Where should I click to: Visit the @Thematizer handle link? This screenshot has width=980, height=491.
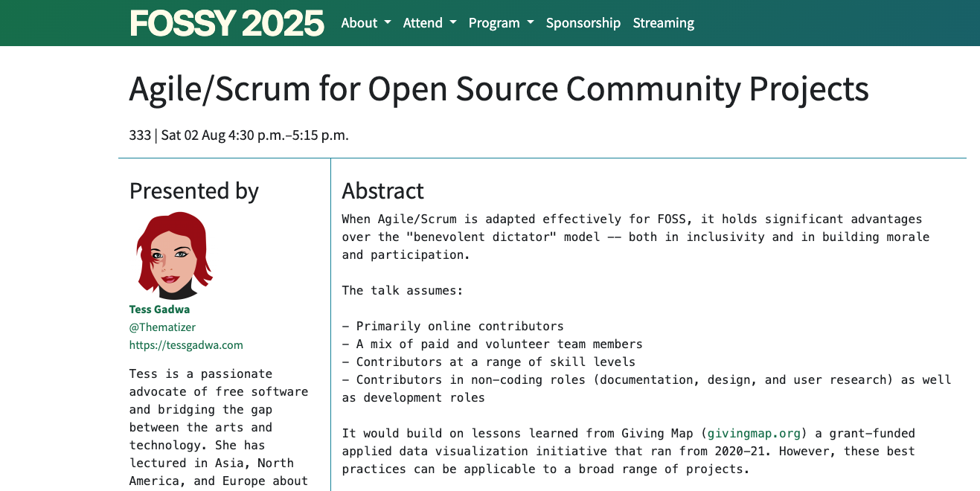point(162,327)
